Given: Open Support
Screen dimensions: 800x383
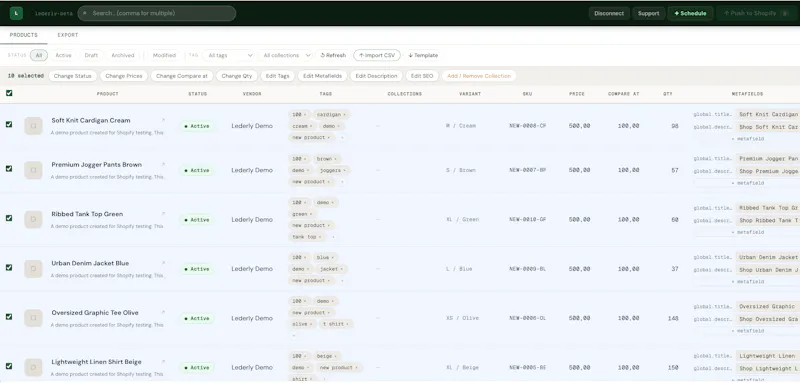Looking at the screenshot, I should pyautogui.click(x=648, y=13).
